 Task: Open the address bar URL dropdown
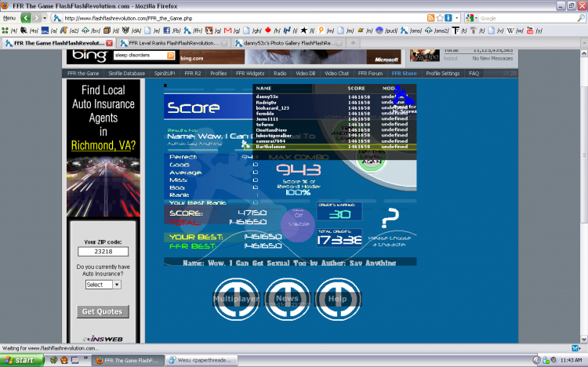(457, 18)
